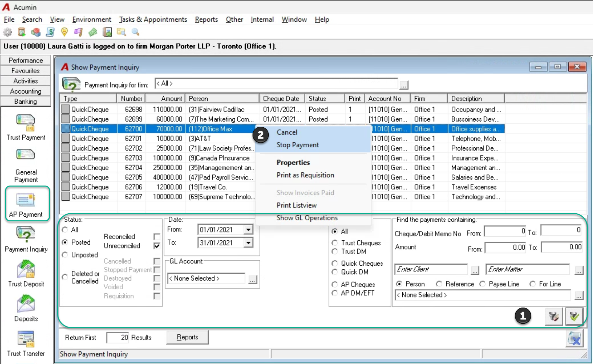The width and height of the screenshot is (593, 364).
Task: Open the Favourites sidebar section
Action: [26, 71]
